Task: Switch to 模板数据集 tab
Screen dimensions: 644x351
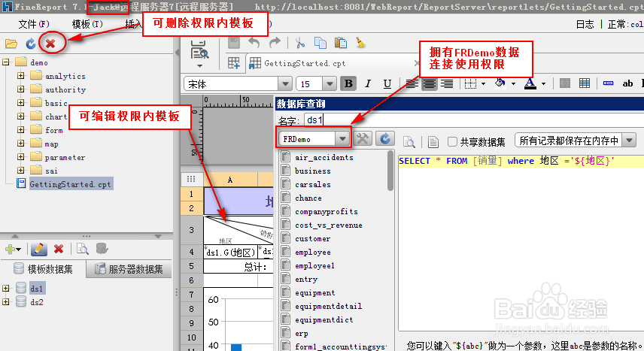Action: (x=43, y=269)
